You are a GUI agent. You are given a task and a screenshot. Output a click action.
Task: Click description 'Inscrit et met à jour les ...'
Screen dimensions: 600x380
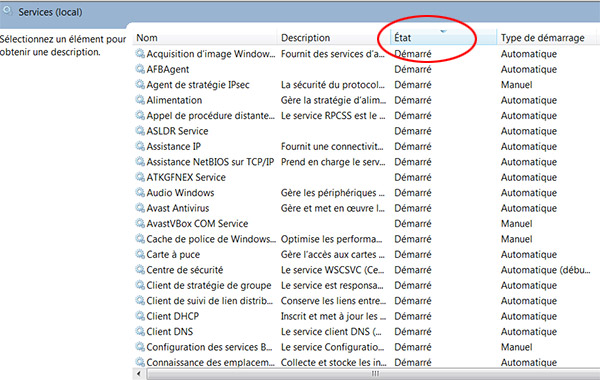(333, 316)
